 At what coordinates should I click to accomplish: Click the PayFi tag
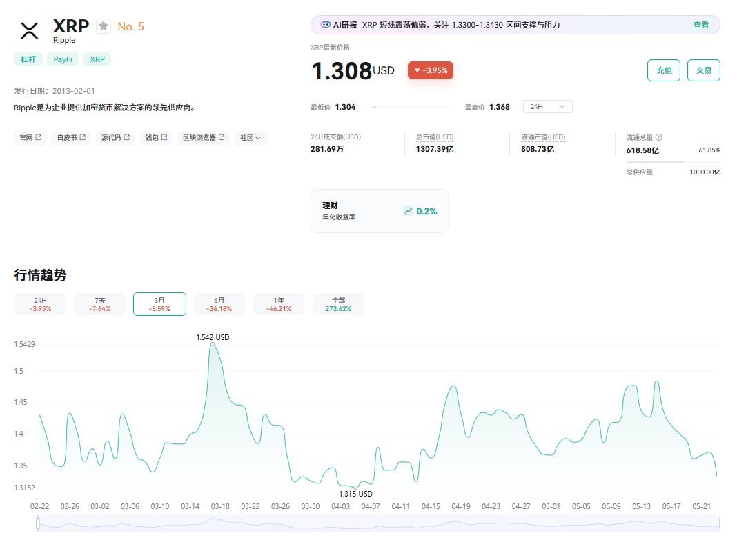tap(63, 59)
